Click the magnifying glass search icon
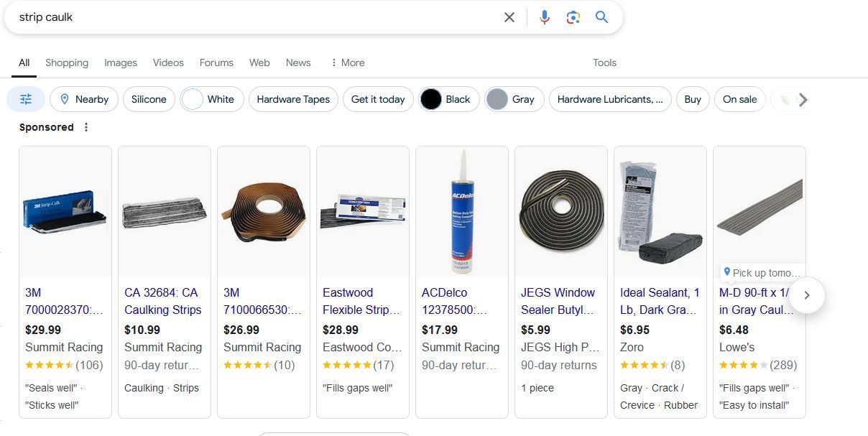The width and height of the screenshot is (868, 436). click(x=602, y=17)
